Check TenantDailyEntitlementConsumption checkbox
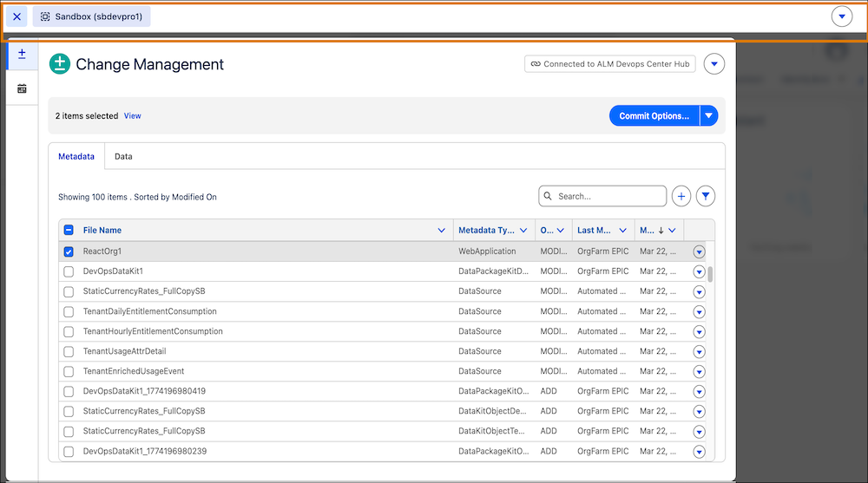Screen dimensions: 868x483 click(69, 312)
